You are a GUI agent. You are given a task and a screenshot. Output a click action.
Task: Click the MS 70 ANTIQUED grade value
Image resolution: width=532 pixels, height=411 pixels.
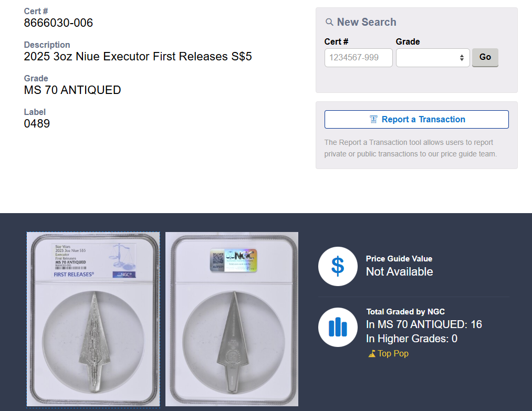[72, 90]
